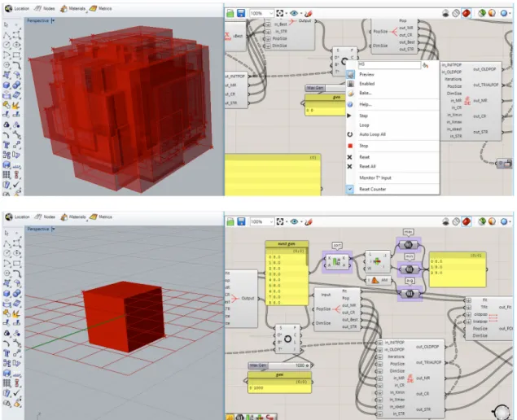The width and height of the screenshot is (517, 420).
Task: Enable red shaded preview mode in the upper Grasshopper toolbar
Action: (467, 13)
